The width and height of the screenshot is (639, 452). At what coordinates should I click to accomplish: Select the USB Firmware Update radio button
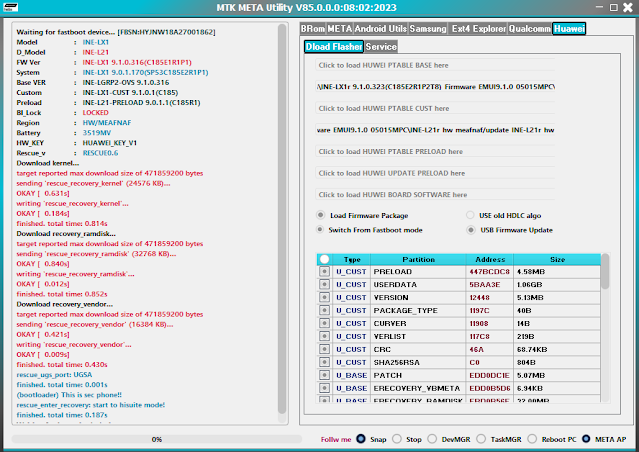point(471,230)
